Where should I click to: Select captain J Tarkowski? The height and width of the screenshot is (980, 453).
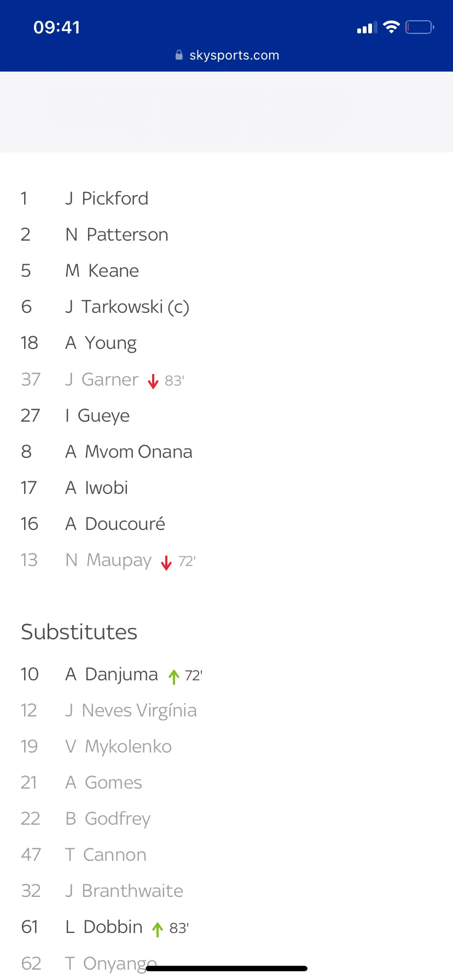point(127,307)
